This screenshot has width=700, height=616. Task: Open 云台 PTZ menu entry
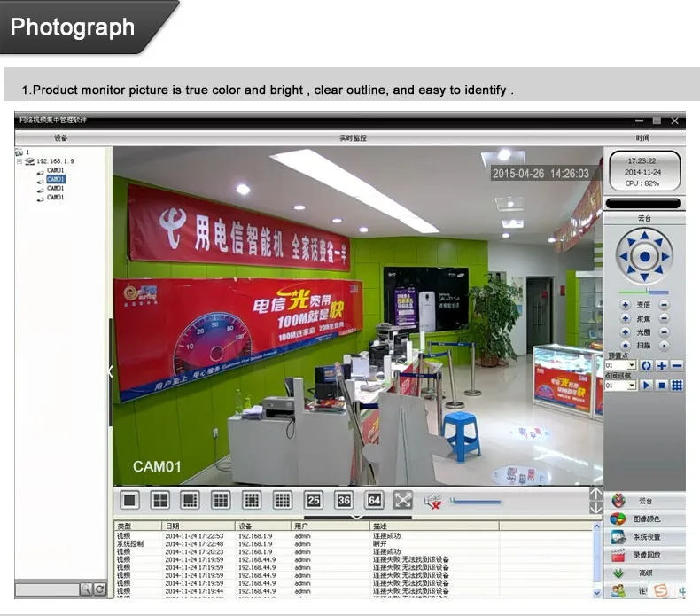[645, 501]
